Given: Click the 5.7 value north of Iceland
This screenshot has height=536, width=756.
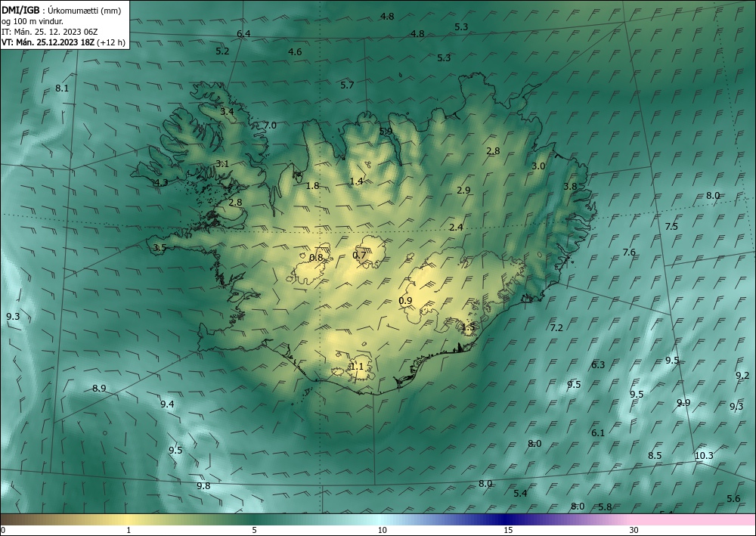Looking at the screenshot, I should click(x=347, y=85).
